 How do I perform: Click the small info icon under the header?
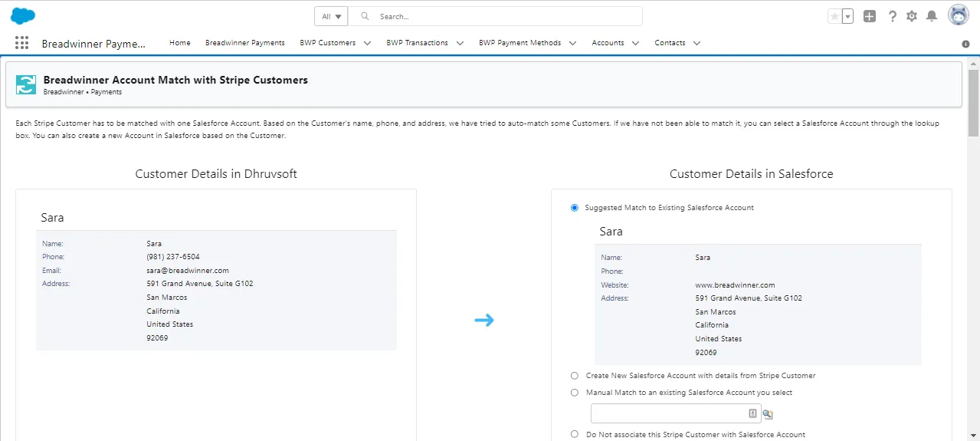pyautogui.click(x=965, y=44)
